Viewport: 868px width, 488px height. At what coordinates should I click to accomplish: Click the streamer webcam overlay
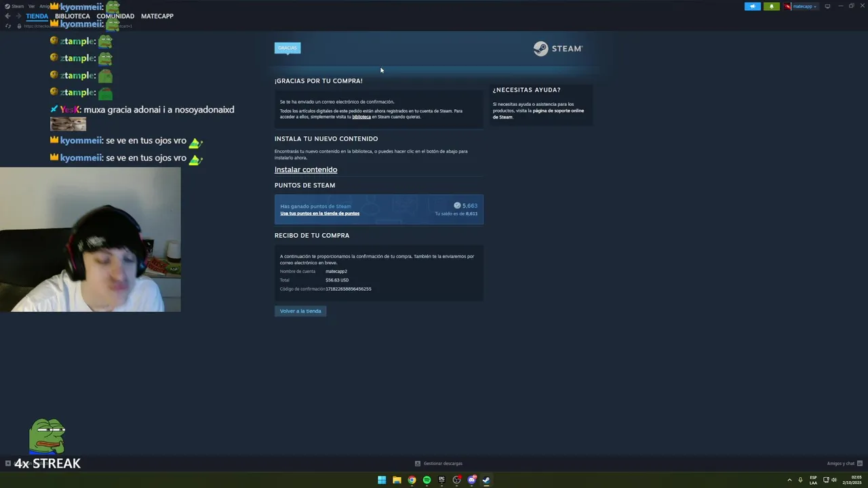[x=90, y=239]
